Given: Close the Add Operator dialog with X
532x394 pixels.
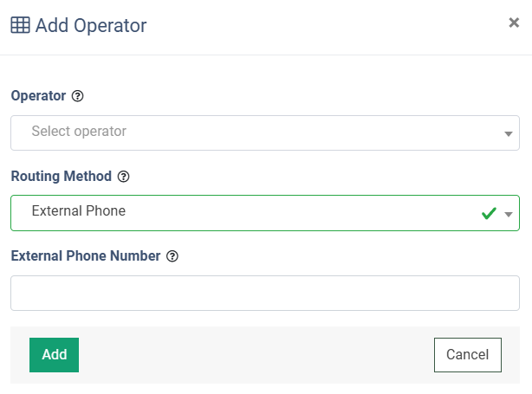Looking at the screenshot, I should [x=514, y=23].
